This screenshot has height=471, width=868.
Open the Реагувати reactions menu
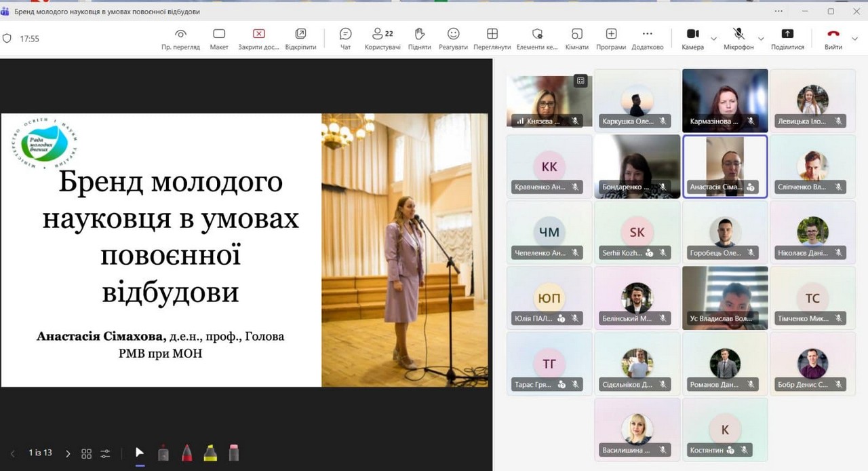click(453, 38)
